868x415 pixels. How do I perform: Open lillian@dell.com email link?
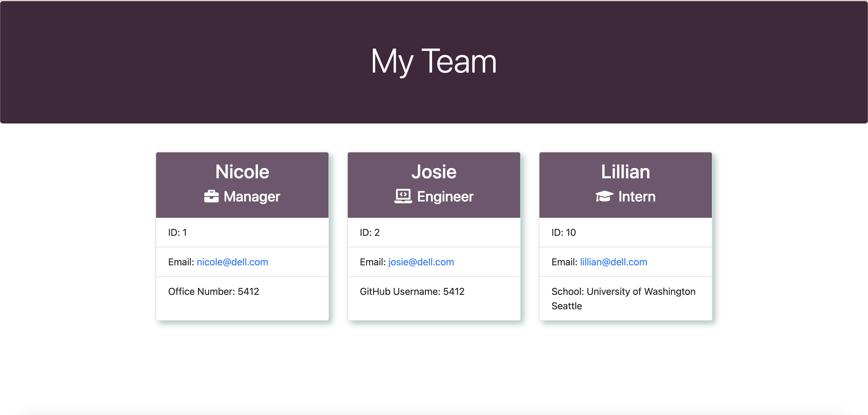613,262
